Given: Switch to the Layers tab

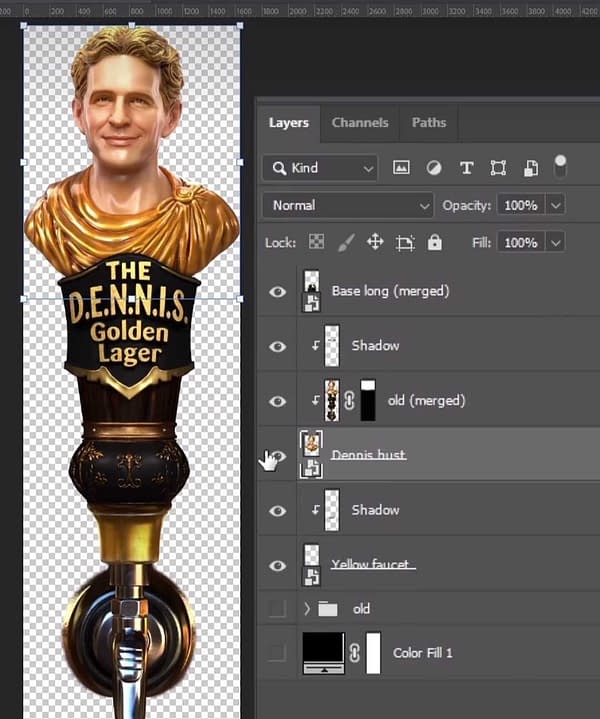Looking at the screenshot, I should (289, 122).
